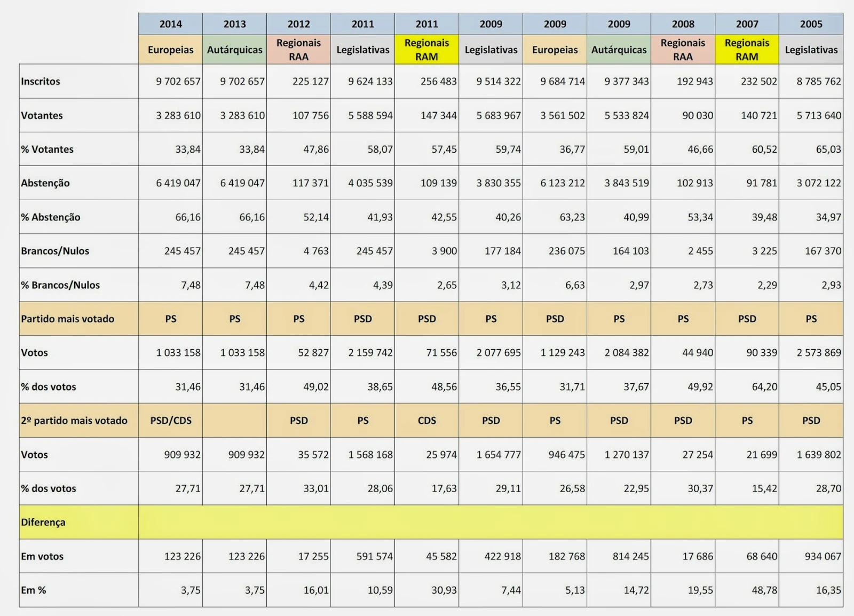Click the Inscritos value 225 127
Image resolution: width=854 pixels, height=616 pixels.
tap(311, 81)
